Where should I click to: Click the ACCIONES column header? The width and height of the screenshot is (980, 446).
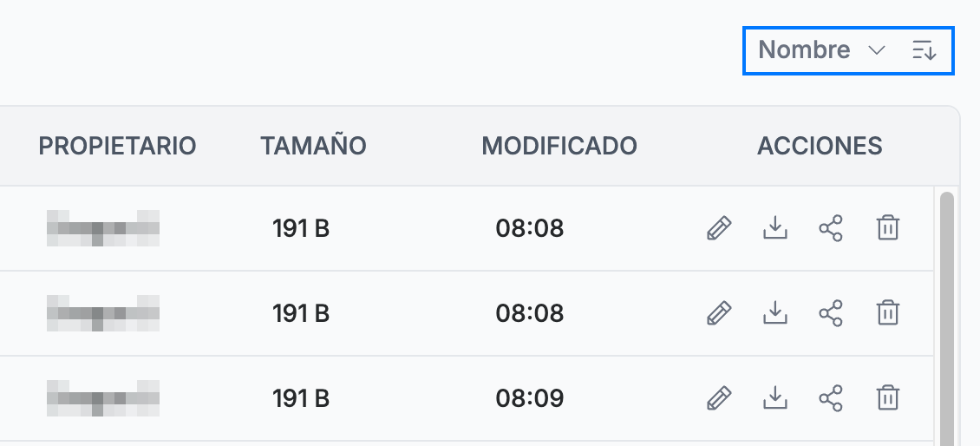[820, 146]
